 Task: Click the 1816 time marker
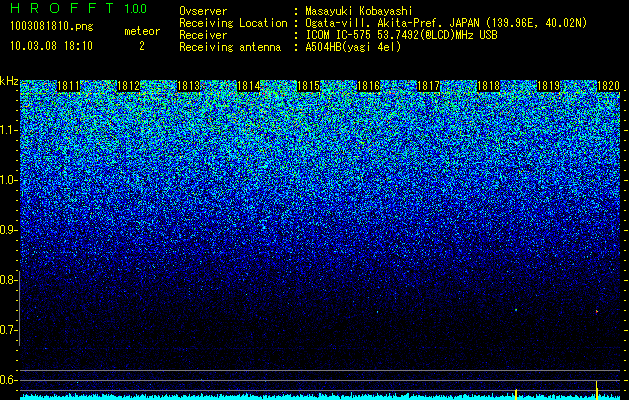368,86
